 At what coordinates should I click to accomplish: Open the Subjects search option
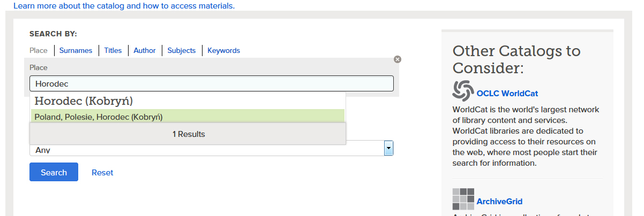point(182,51)
